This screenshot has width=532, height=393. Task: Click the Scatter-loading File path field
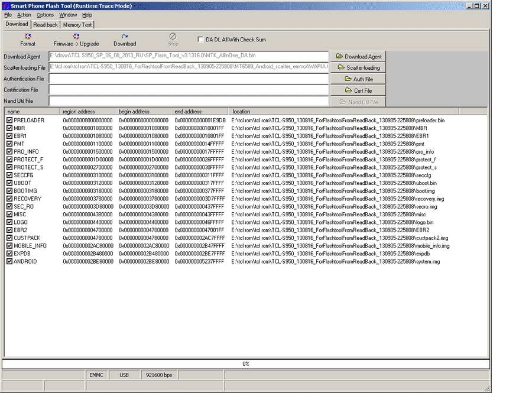189,67
